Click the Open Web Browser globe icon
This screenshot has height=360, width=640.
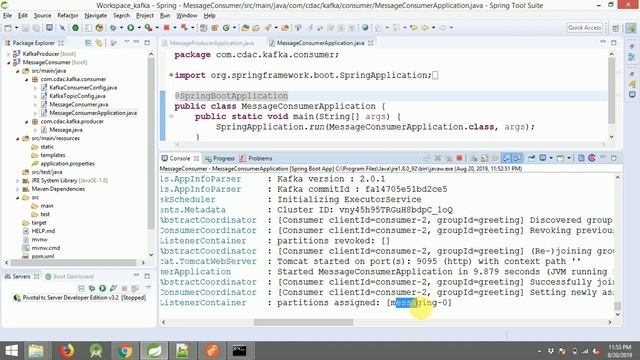[x=365, y=28]
